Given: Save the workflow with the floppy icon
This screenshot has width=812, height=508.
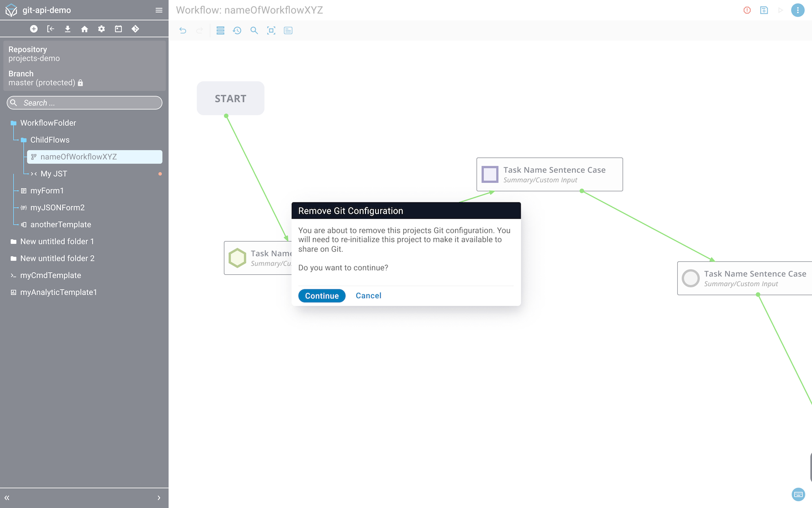Looking at the screenshot, I should (764, 10).
